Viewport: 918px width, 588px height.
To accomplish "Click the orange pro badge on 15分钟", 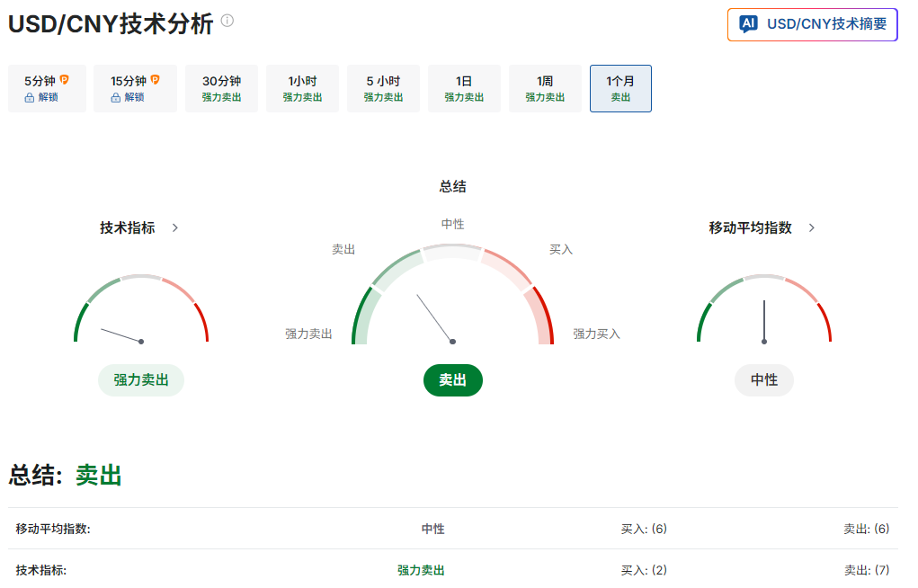I will [155, 80].
